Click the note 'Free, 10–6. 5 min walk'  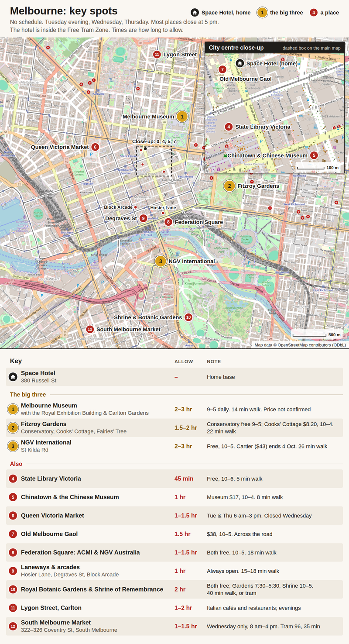(235, 479)
